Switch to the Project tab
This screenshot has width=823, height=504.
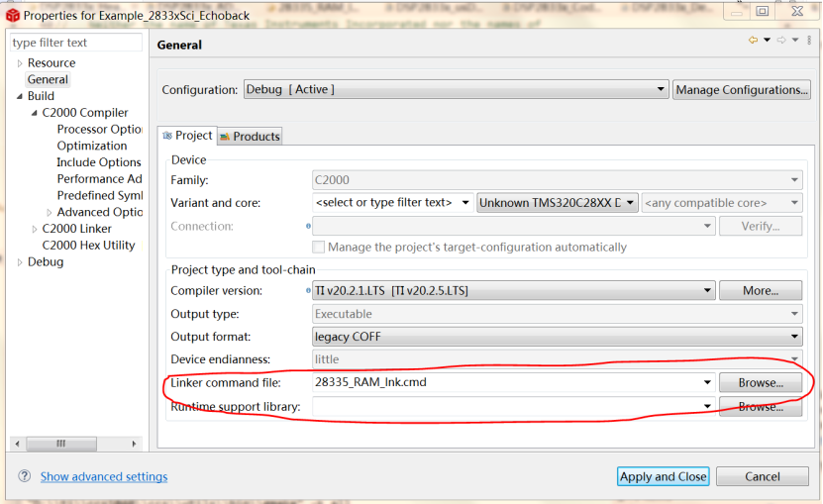[187, 136]
